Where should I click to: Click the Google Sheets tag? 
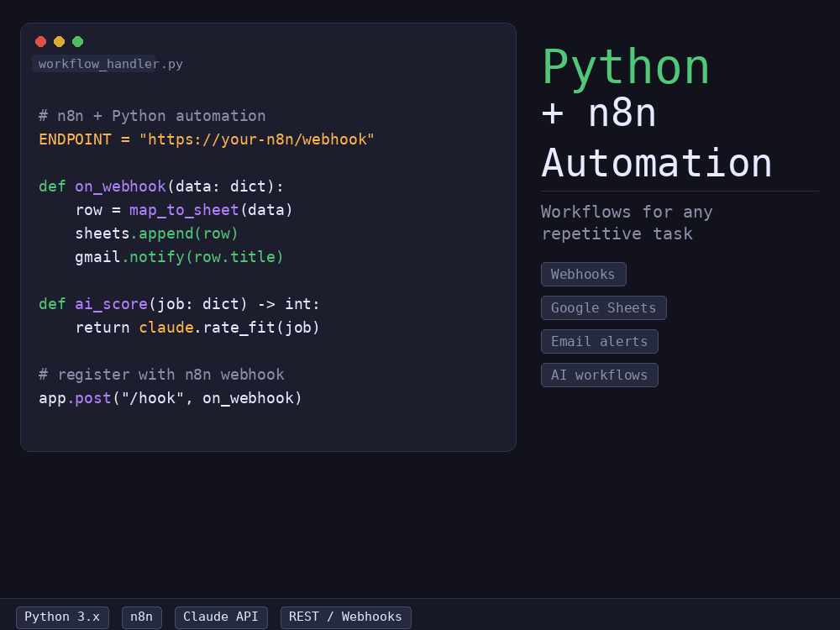(604, 308)
